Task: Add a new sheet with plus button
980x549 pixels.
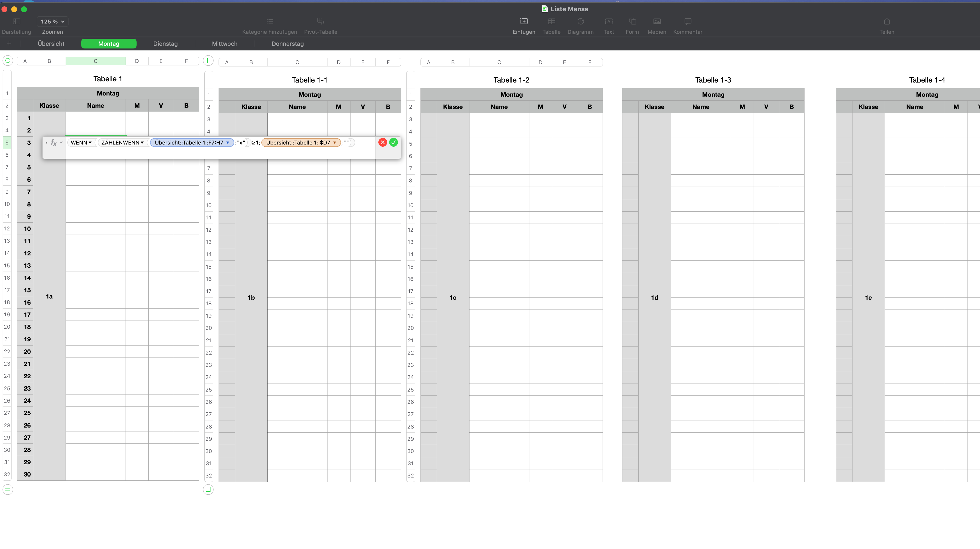Action: (9, 43)
